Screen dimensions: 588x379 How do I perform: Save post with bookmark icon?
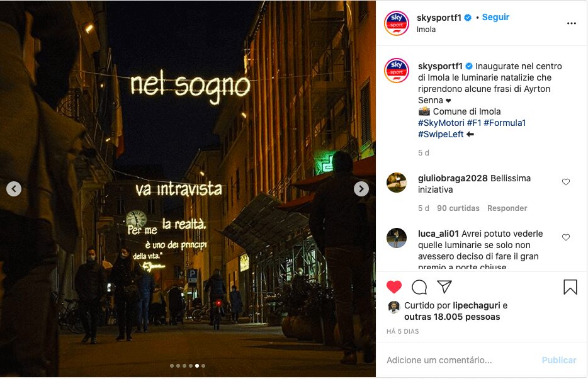(570, 287)
